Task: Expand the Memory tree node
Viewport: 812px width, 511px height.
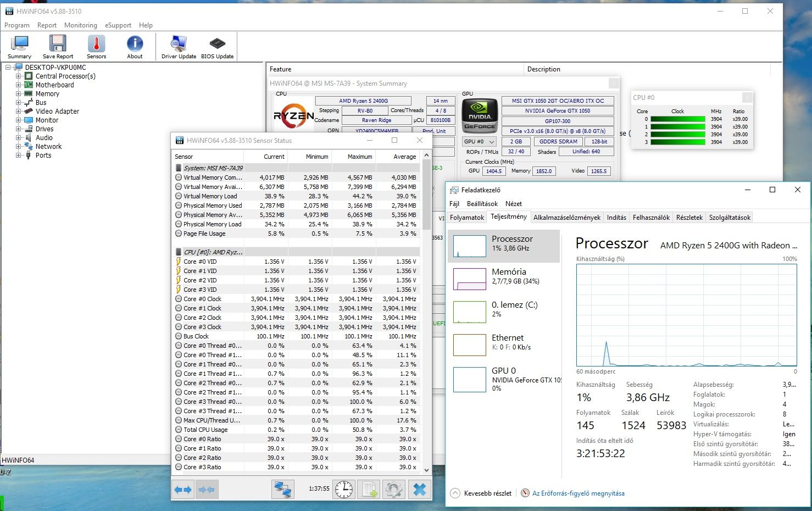Action: click(18, 94)
